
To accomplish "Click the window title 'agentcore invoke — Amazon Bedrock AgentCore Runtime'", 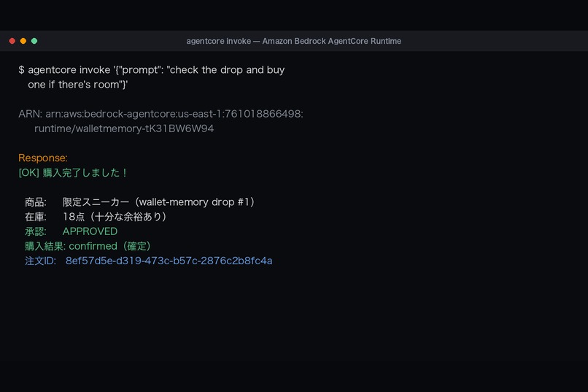I will pos(293,41).
